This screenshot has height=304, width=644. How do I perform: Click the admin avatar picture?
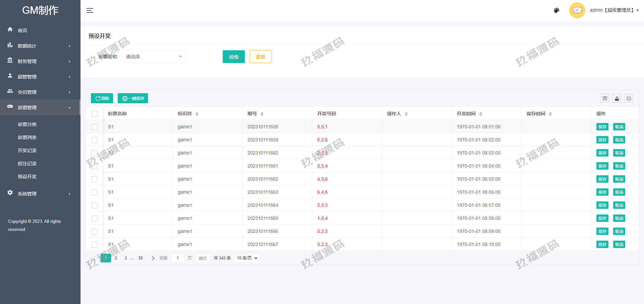pyautogui.click(x=577, y=10)
